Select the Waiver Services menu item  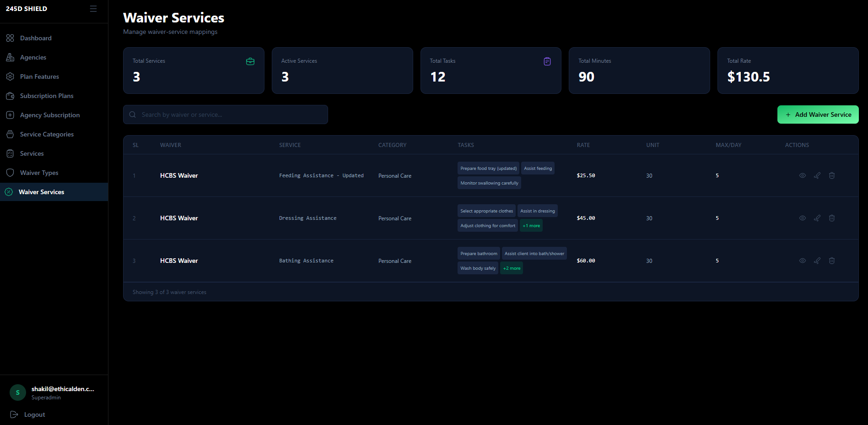tap(54, 192)
